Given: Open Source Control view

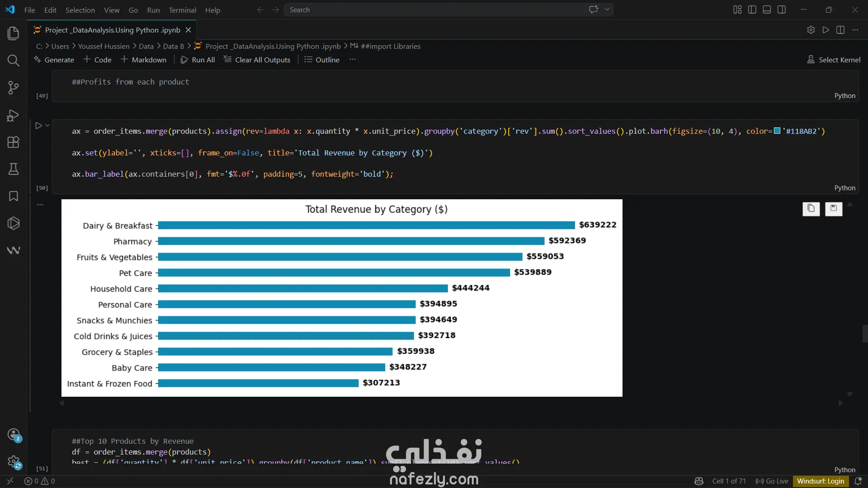Looking at the screenshot, I should pyautogui.click(x=14, y=88).
